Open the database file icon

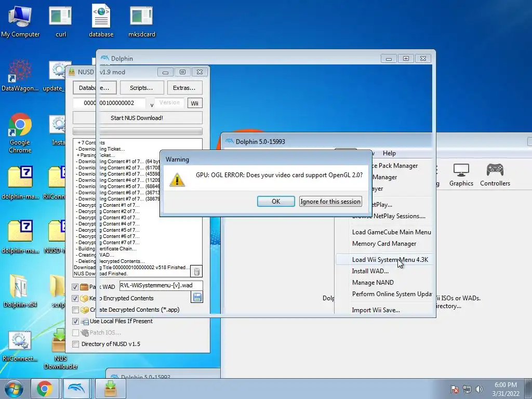(101, 21)
